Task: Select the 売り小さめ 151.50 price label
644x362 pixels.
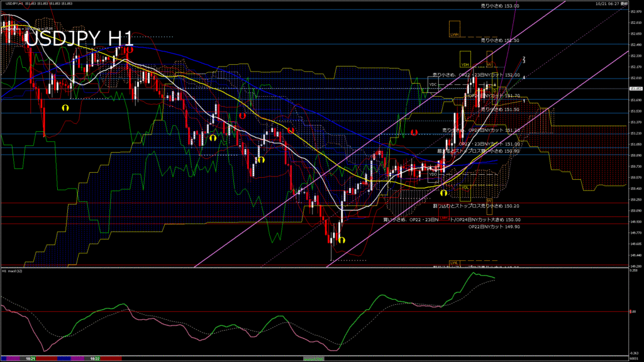Action: (x=500, y=109)
